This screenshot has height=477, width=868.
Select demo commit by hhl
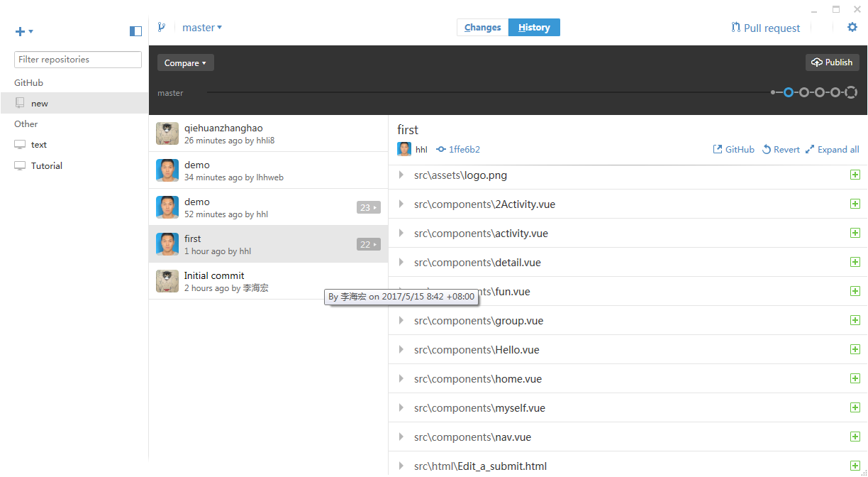tap(269, 207)
